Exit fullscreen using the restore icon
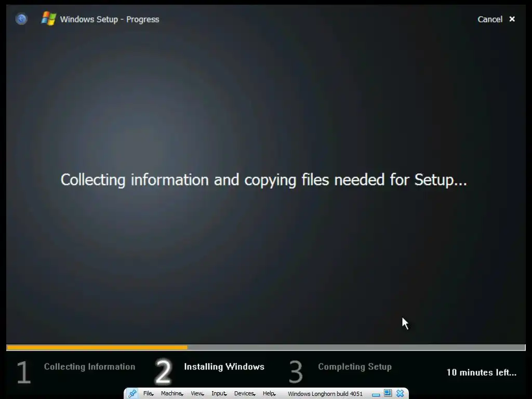 click(x=388, y=393)
